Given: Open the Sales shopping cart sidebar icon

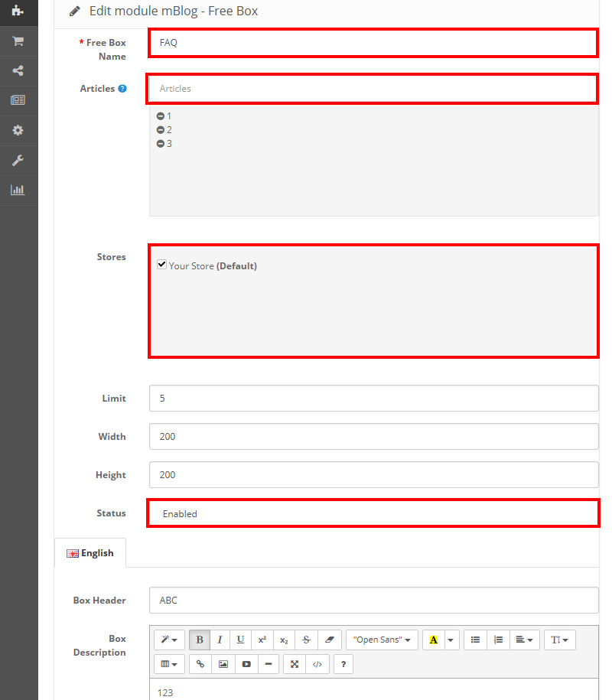Looking at the screenshot, I should [17, 41].
